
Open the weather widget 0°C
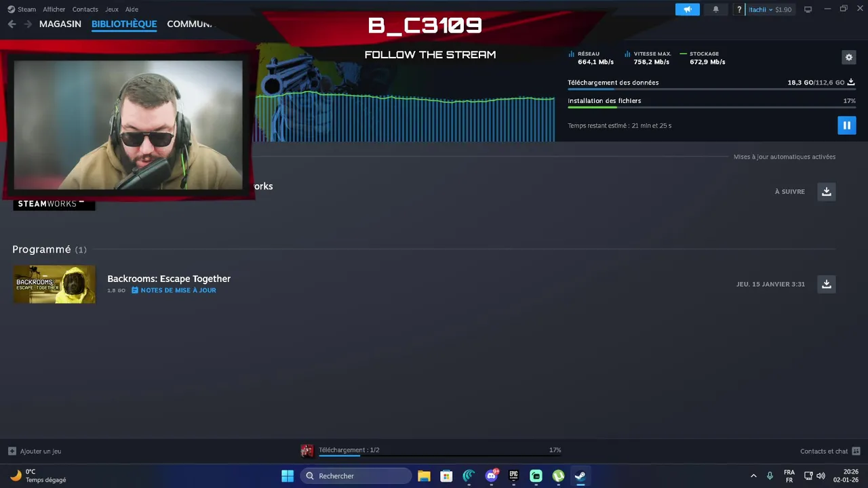(39, 476)
